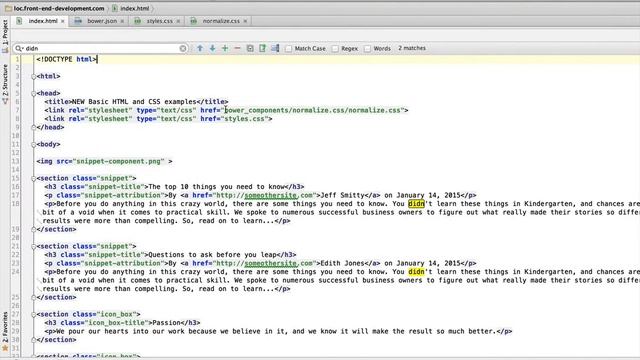Enable Regex checkbox
The height and width of the screenshot is (360, 640).
click(335, 49)
